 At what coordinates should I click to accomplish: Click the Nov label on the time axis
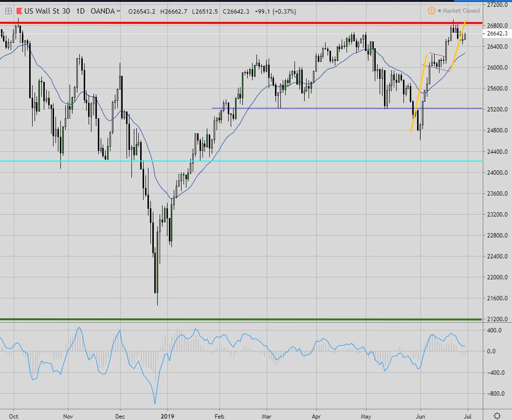(x=68, y=417)
